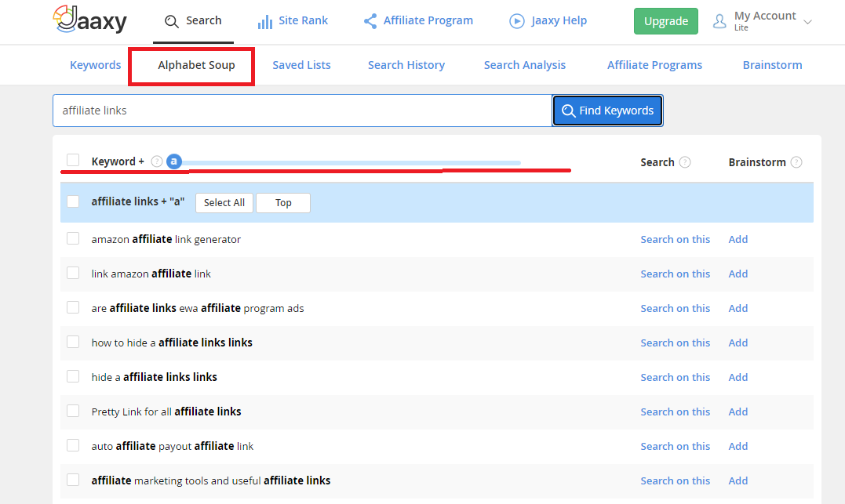
Task: Add 'link amazon affiliate link' to Brainstorm
Action: tap(738, 274)
